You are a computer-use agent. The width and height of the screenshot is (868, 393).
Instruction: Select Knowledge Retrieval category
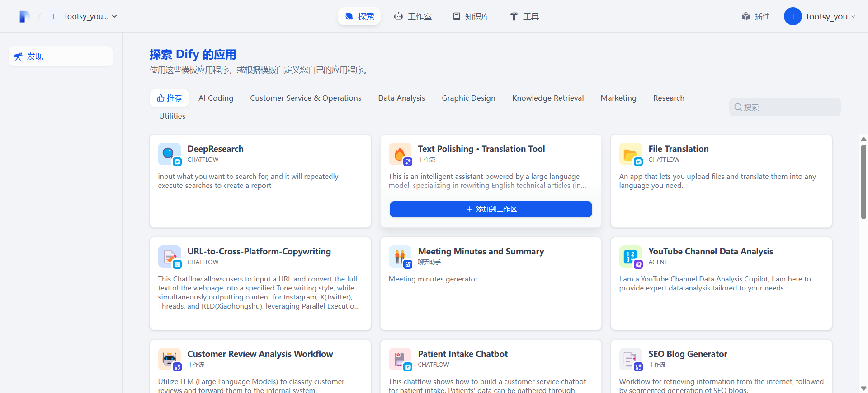[x=548, y=98]
